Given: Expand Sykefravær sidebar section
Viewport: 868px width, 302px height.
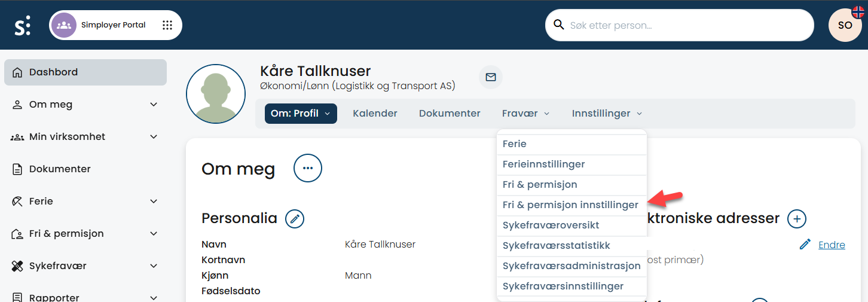Looking at the screenshot, I should click(154, 266).
